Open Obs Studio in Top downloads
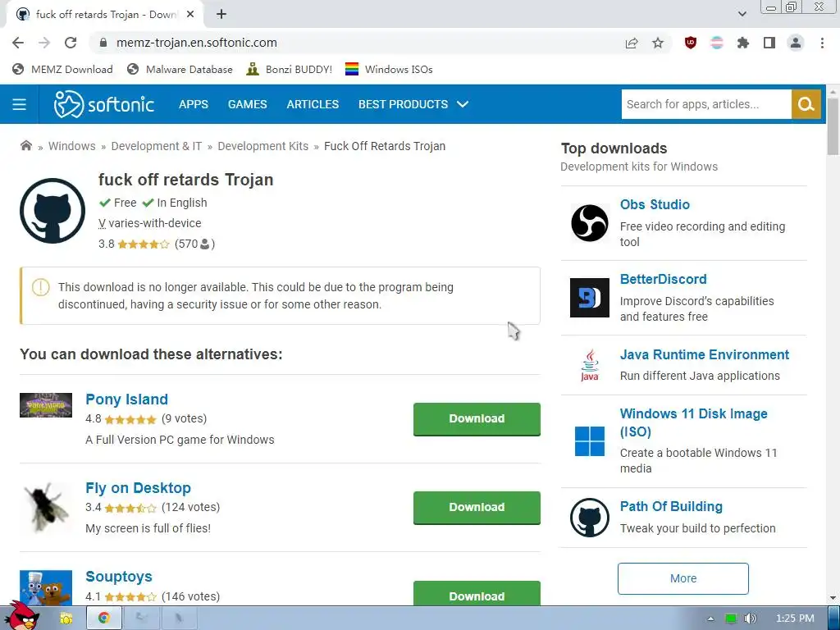This screenshot has width=840, height=630. [655, 204]
